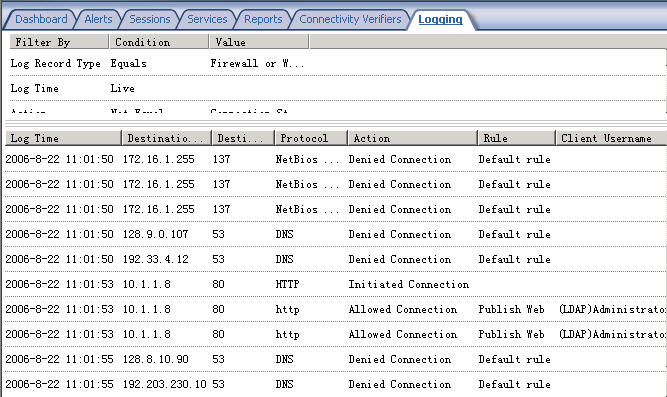Screen dimensions: 667x397
Task: Sort by the Protocol column header
Action: [311, 138]
